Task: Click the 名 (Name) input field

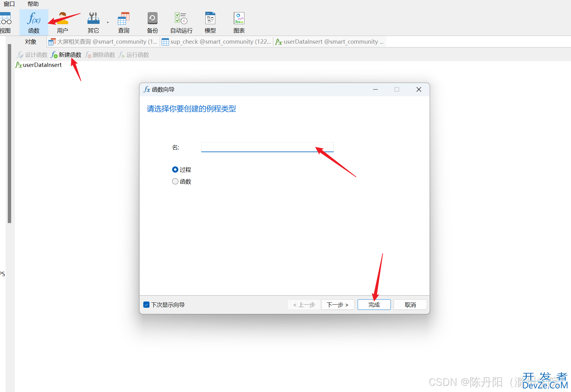Action: (267, 147)
